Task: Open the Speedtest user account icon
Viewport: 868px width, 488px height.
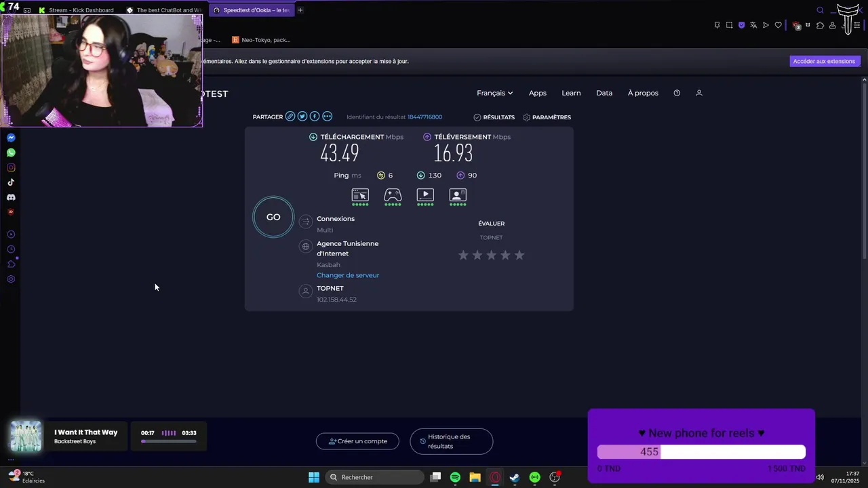Action: pos(699,93)
